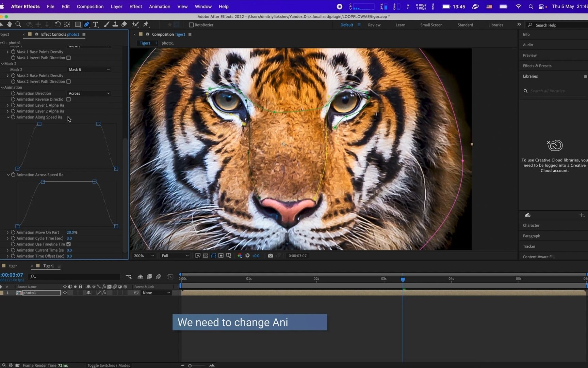
Task: Select the Rotation tool
Action: click(x=58, y=24)
